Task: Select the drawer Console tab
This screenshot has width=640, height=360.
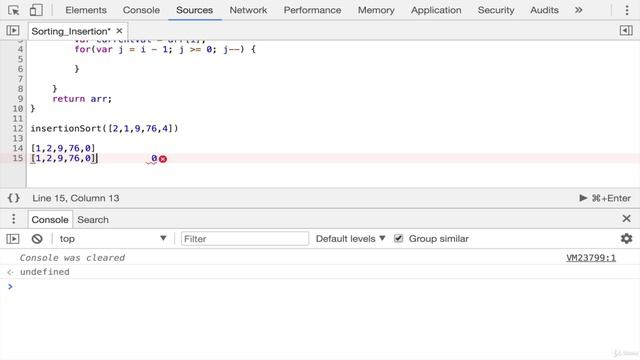Action: click(50, 220)
